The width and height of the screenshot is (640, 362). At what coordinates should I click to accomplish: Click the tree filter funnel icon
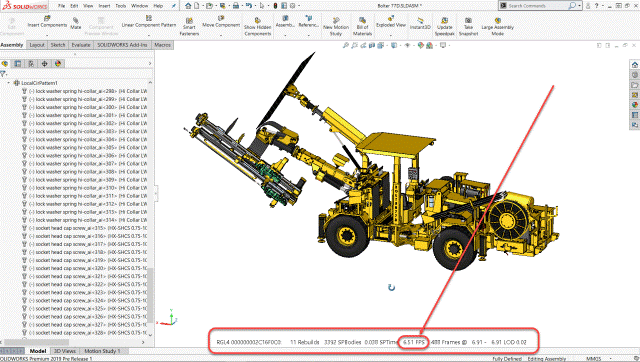tap(3, 74)
